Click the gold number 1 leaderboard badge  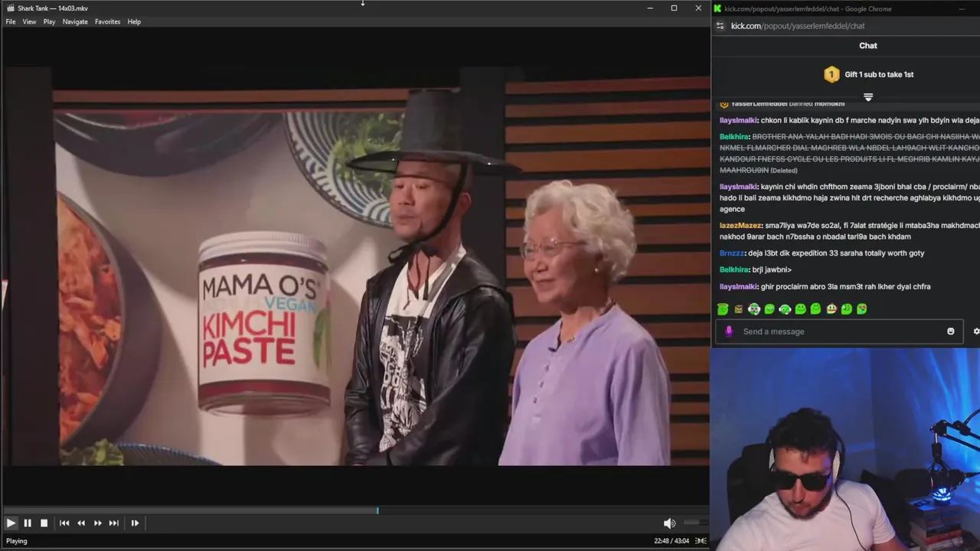click(831, 74)
